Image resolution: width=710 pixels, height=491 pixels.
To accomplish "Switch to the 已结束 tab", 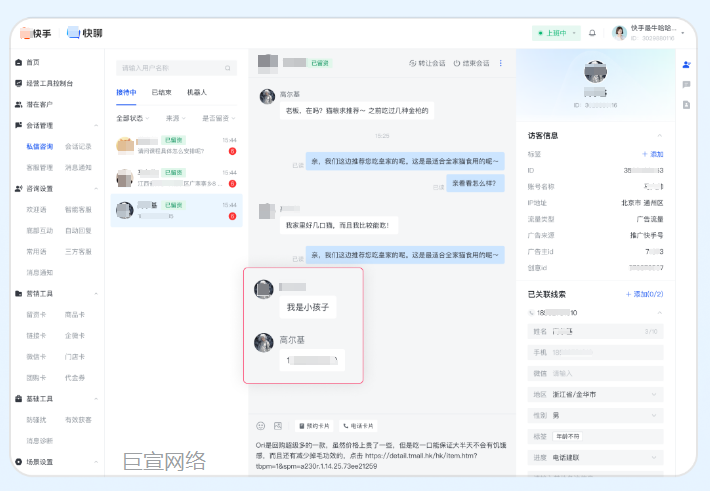I will [162, 92].
